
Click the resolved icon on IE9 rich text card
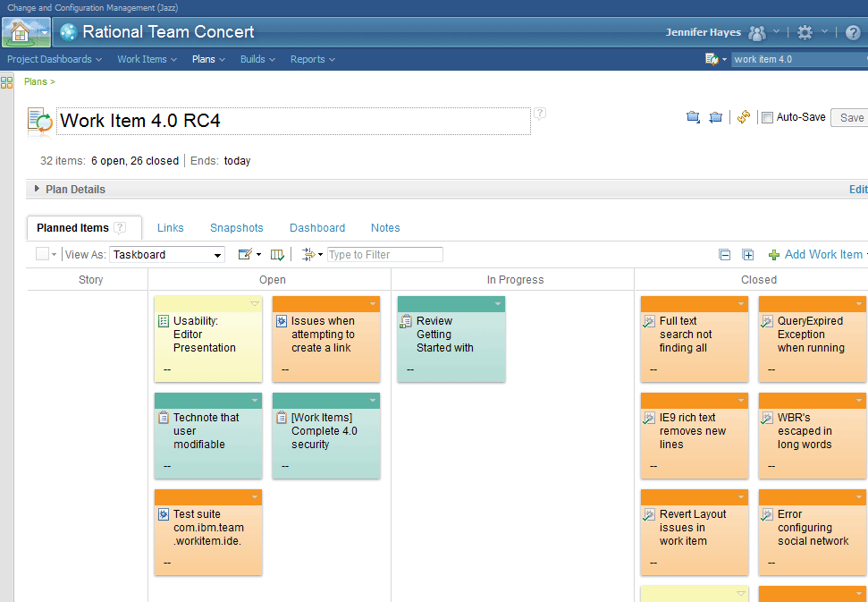click(649, 418)
